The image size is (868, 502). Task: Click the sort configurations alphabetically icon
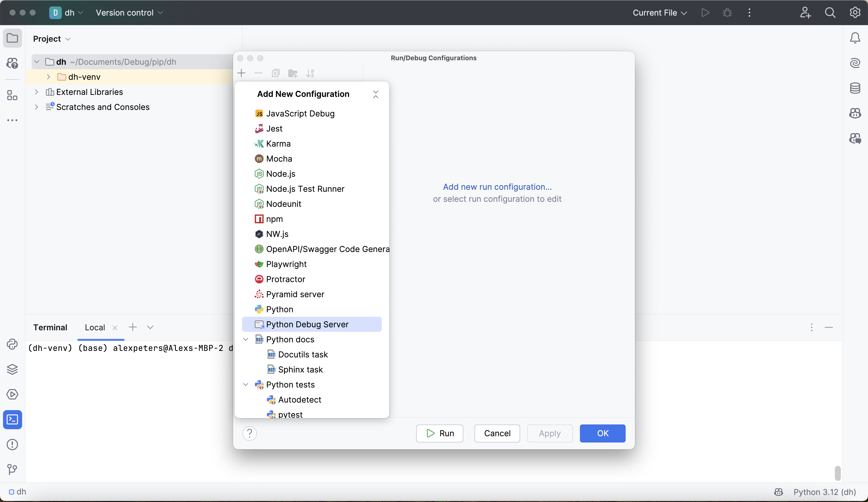coord(310,73)
